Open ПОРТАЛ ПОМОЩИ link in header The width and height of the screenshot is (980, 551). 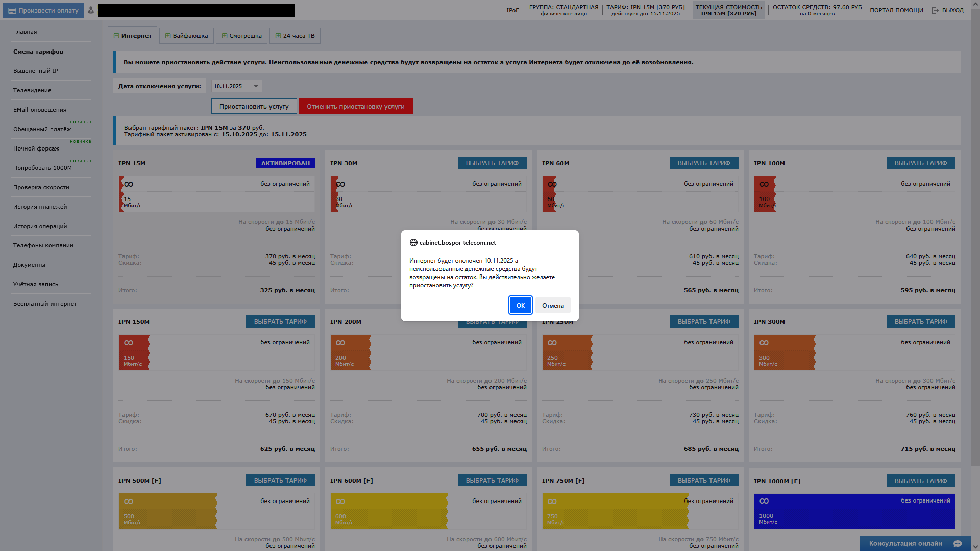pos(896,10)
